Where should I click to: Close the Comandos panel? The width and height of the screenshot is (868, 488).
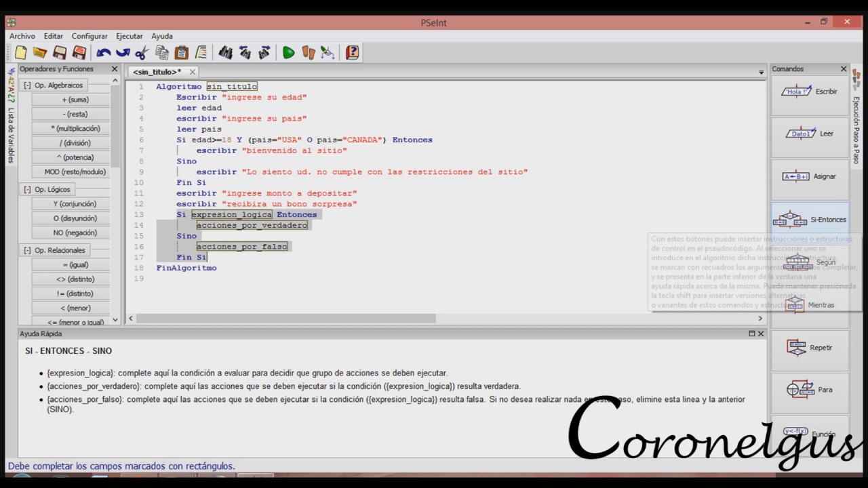coord(844,69)
